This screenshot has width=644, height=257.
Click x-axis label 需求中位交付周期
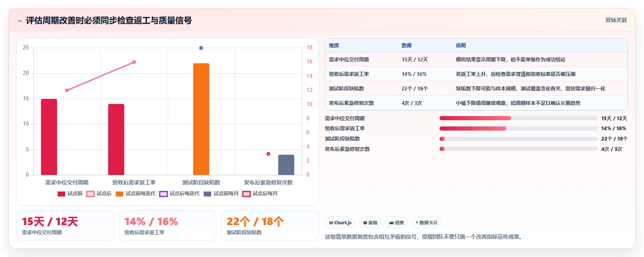[67, 182]
